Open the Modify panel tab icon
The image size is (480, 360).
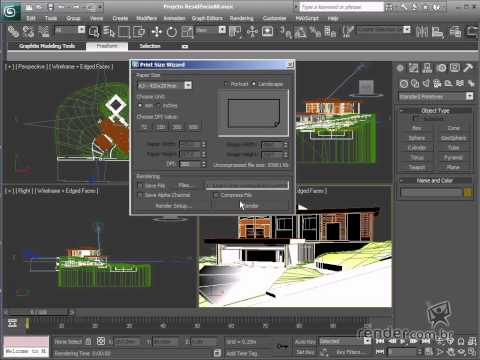(414, 68)
